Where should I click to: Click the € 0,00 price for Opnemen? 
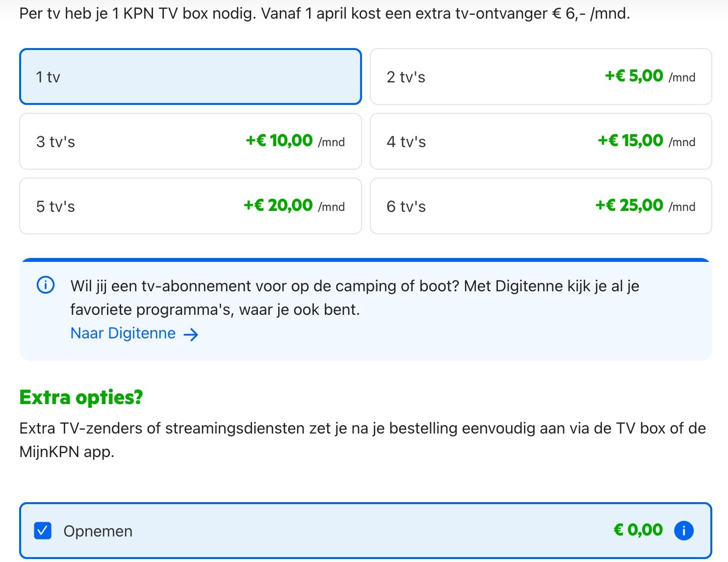click(x=638, y=530)
